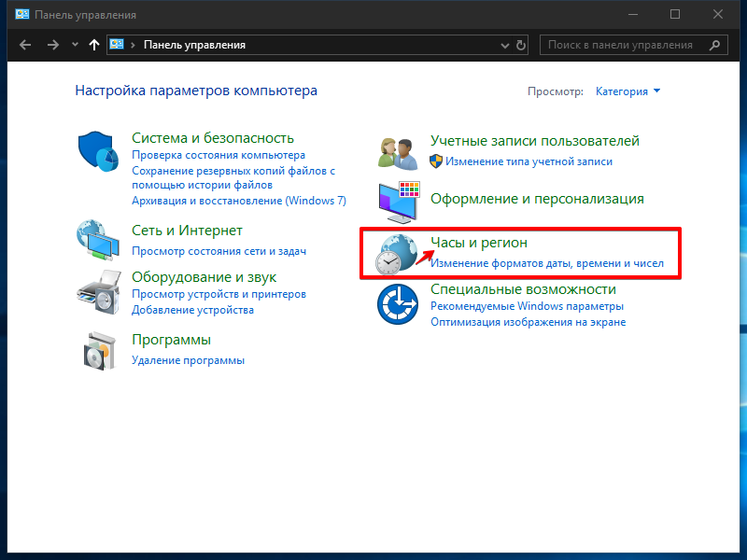Open Оформление и персонализация category
This screenshot has width=747, height=560.
point(537,199)
